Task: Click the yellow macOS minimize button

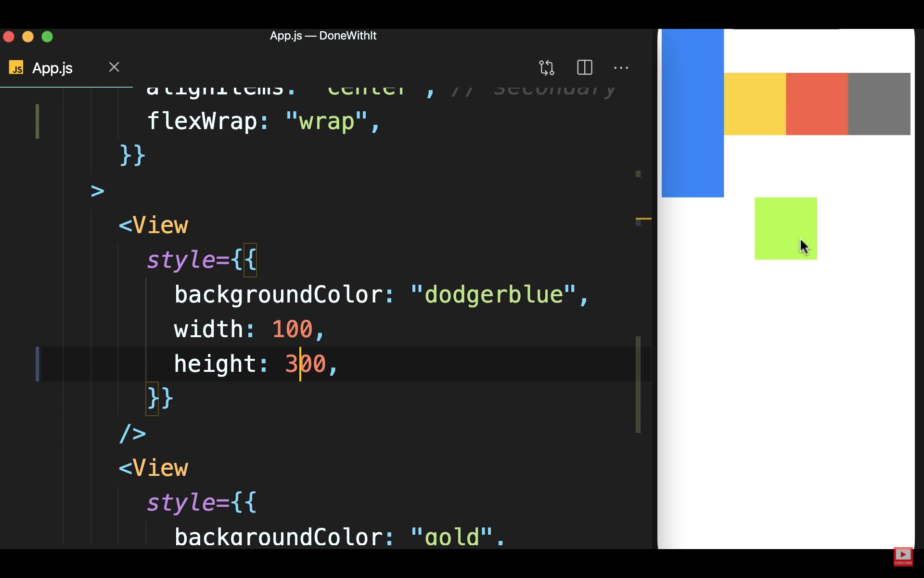Action: pyautogui.click(x=28, y=37)
